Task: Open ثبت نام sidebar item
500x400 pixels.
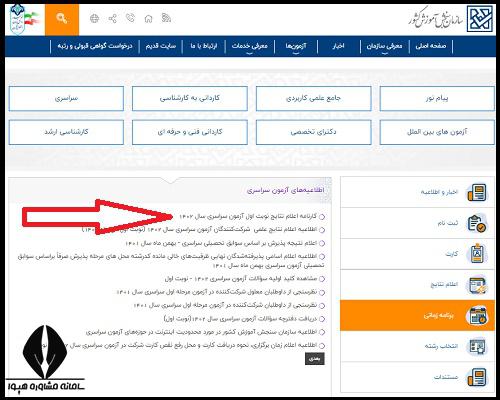Action: pos(417,223)
